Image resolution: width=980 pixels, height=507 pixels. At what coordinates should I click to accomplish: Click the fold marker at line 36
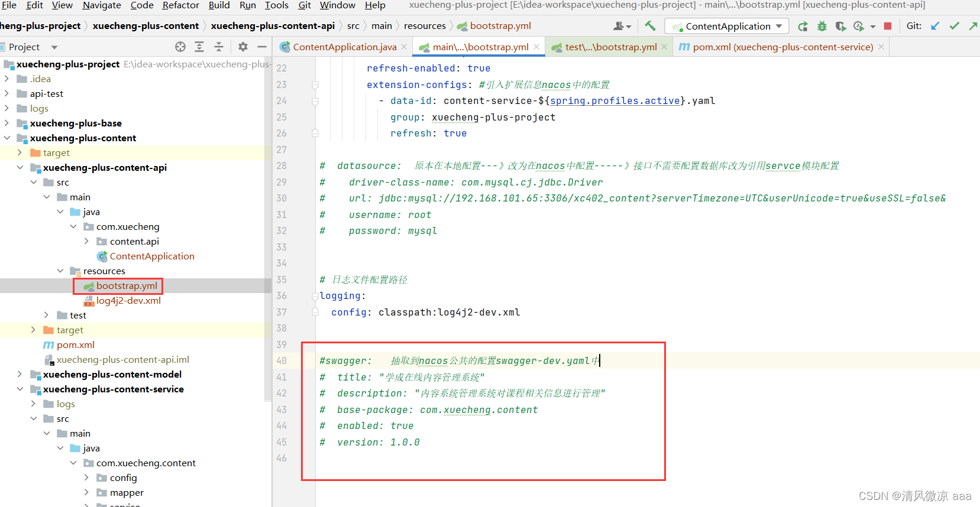(x=315, y=296)
